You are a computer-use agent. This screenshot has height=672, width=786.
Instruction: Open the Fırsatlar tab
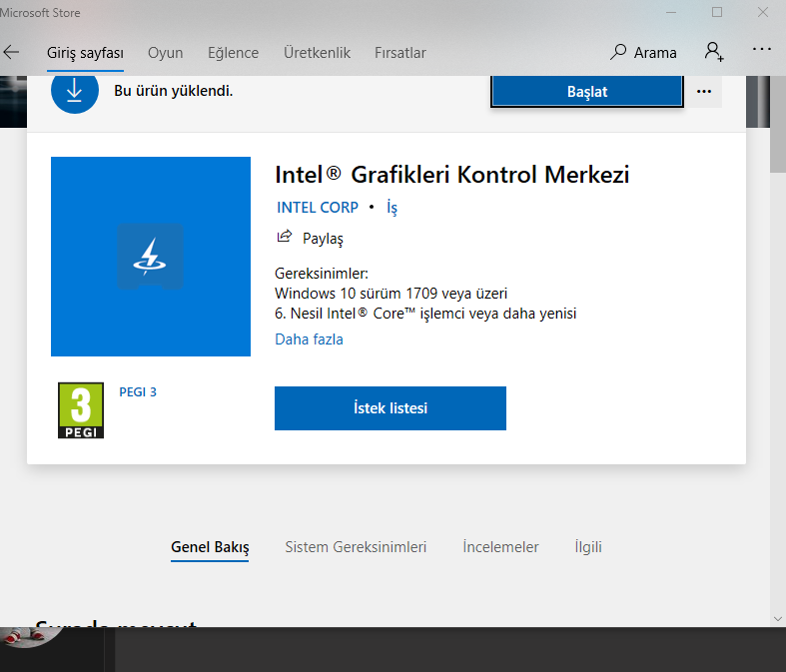click(400, 53)
